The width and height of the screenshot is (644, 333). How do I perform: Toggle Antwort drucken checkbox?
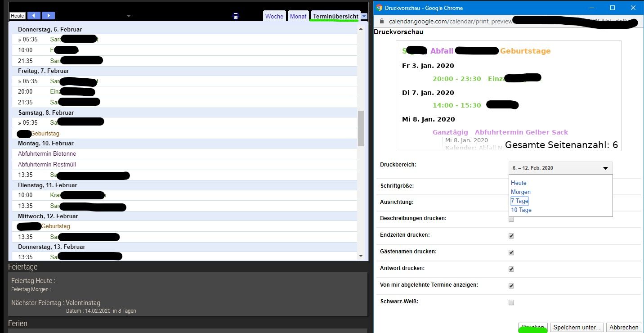[511, 269]
